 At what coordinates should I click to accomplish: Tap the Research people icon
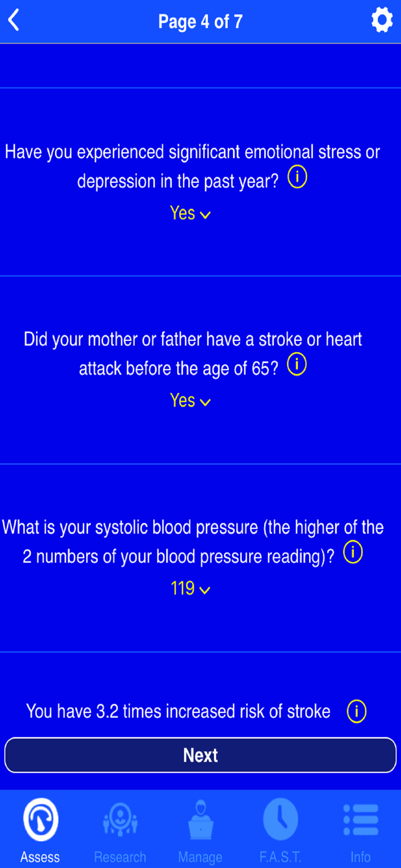(x=120, y=819)
